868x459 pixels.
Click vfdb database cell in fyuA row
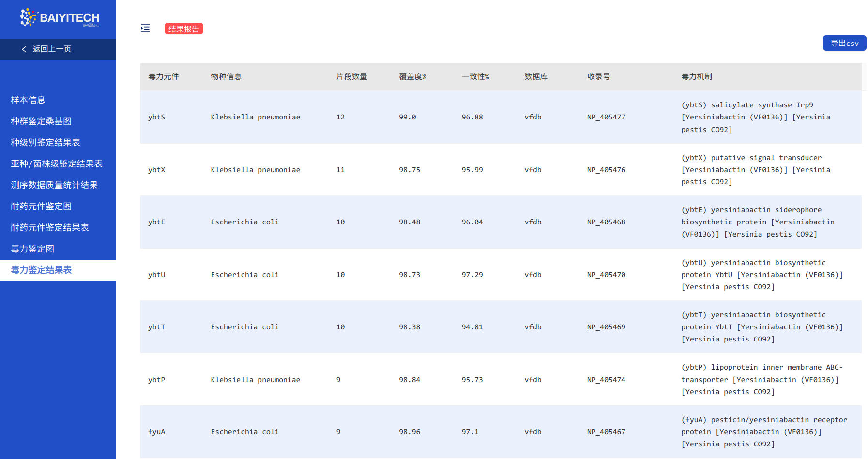pyautogui.click(x=533, y=432)
